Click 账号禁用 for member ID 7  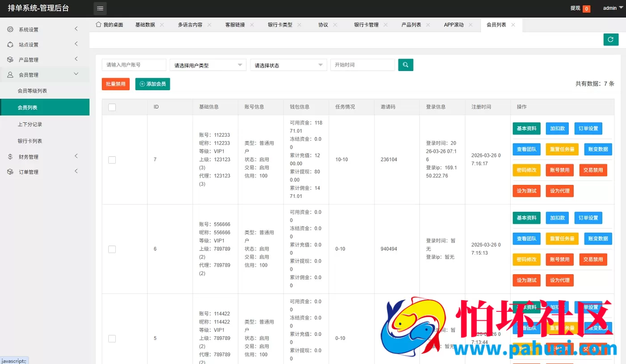coord(560,170)
